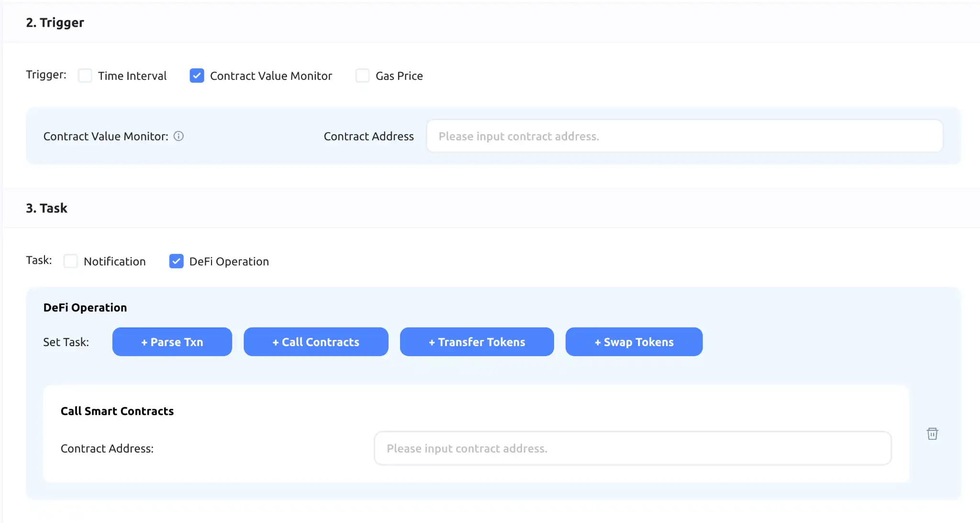Disable the Contract Value Monitor checkbox
This screenshot has height=523, width=980.
click(196, 75)
